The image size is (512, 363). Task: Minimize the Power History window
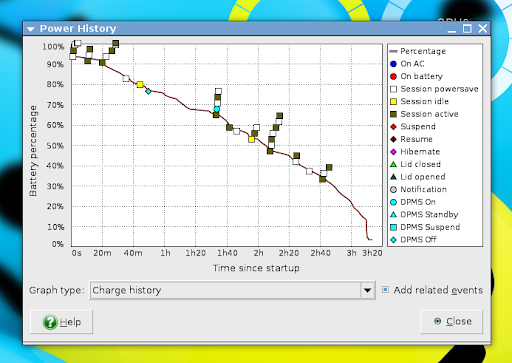point(452,31)
